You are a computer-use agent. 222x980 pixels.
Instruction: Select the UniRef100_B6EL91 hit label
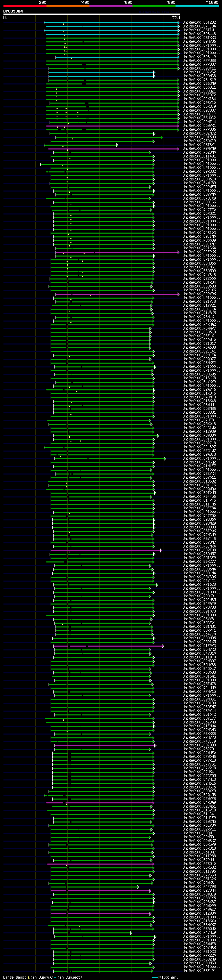click(199, 971)
